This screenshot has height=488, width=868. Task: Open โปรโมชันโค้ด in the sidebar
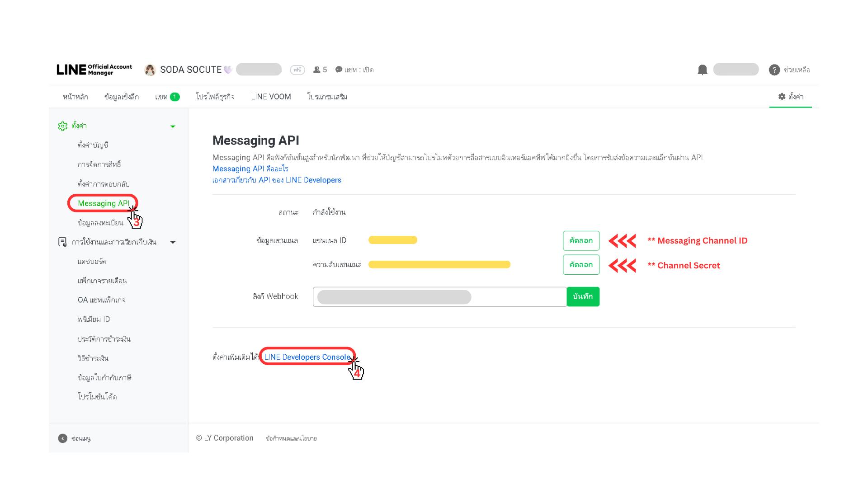(97, 397)
